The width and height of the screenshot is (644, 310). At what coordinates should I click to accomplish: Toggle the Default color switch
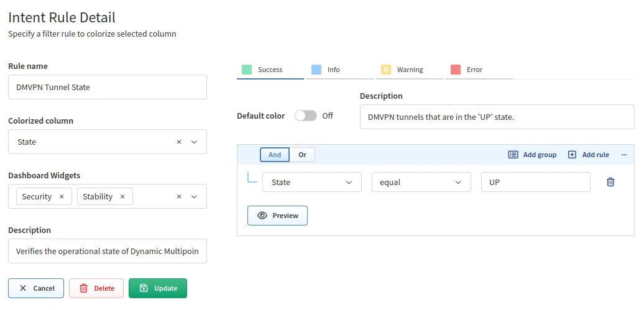305,116
